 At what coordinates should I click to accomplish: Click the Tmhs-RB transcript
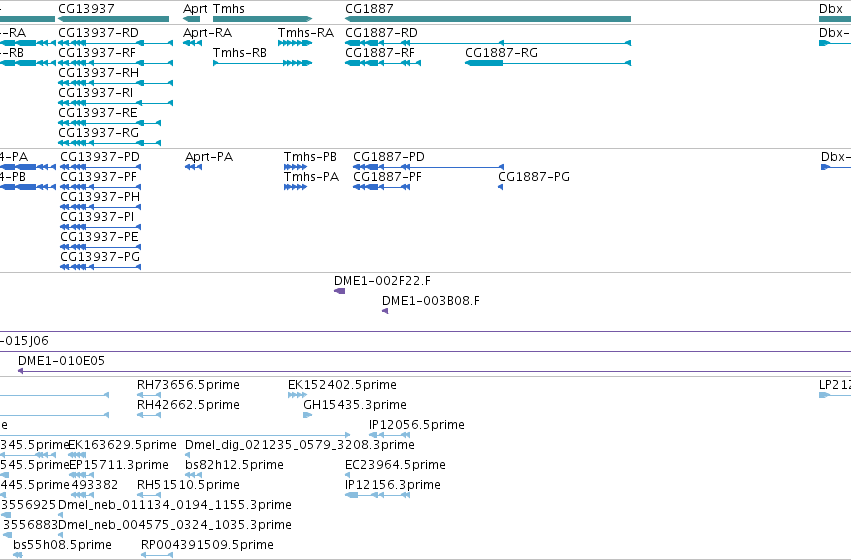pyautogui.click(x=263, y=63)
